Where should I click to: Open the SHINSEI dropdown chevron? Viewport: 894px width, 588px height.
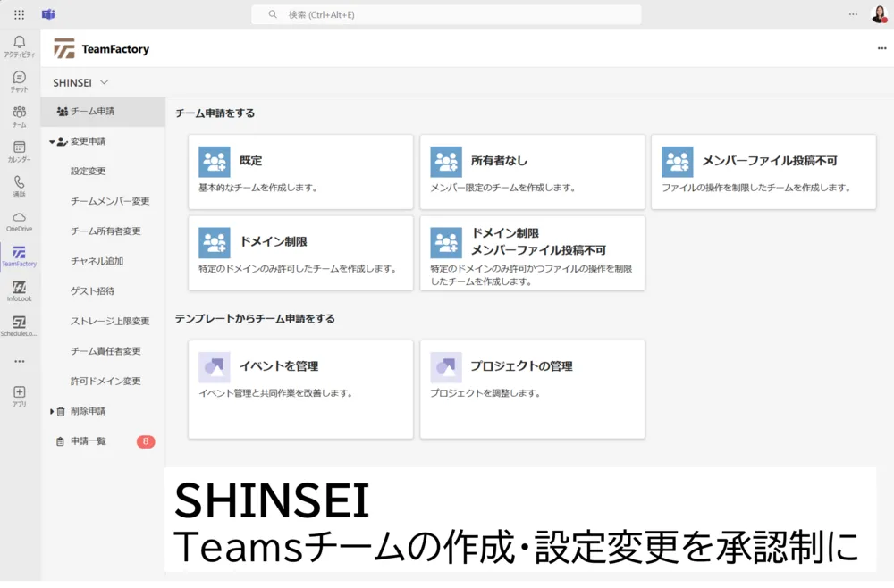click(105, 82)
